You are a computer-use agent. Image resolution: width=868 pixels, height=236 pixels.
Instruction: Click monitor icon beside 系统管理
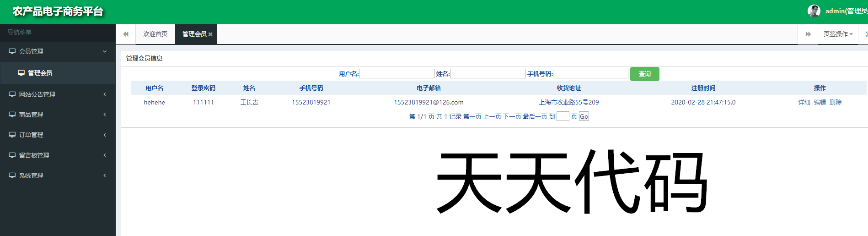[x=12, y=176]
